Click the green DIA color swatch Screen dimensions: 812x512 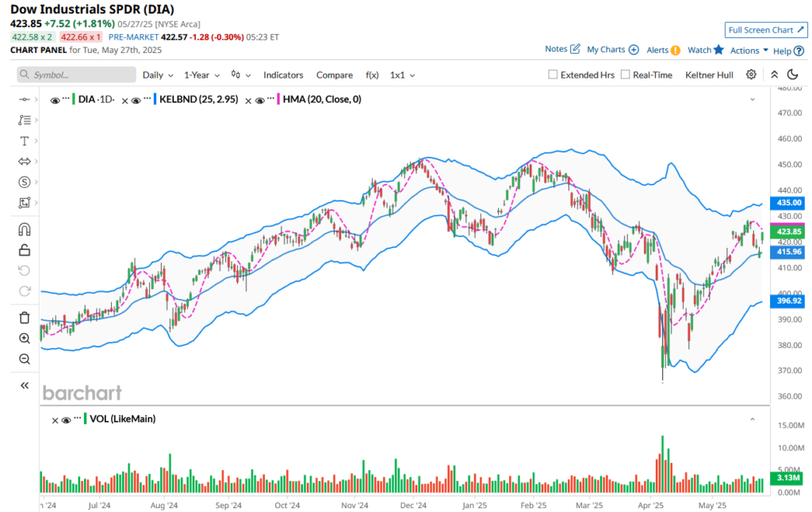pyautogui.click(x=74, y=100)
